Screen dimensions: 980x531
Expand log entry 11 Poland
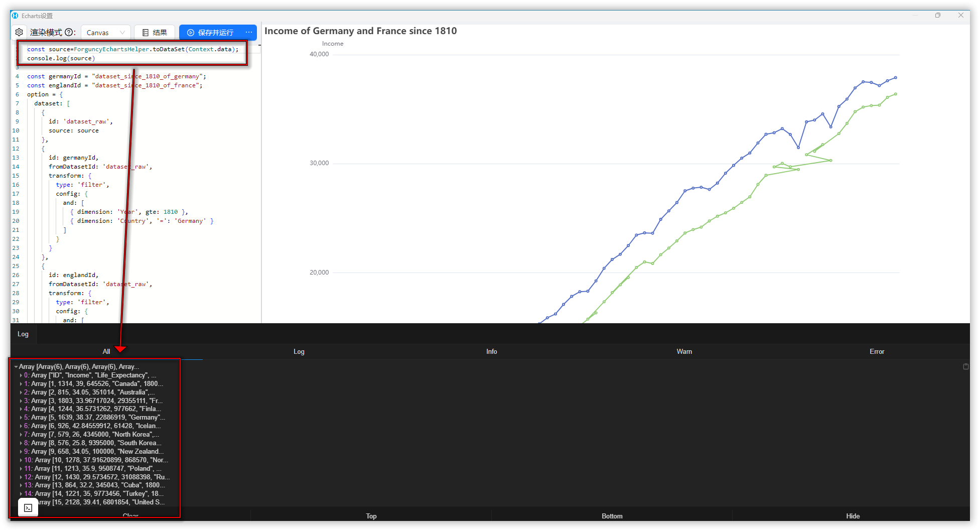coord(21,469)
